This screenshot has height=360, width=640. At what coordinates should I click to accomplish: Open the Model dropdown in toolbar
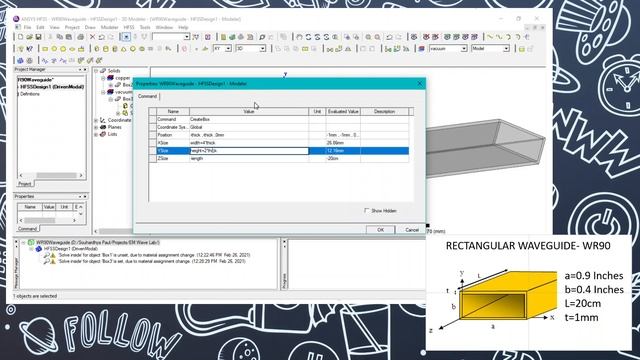(506, 49)
